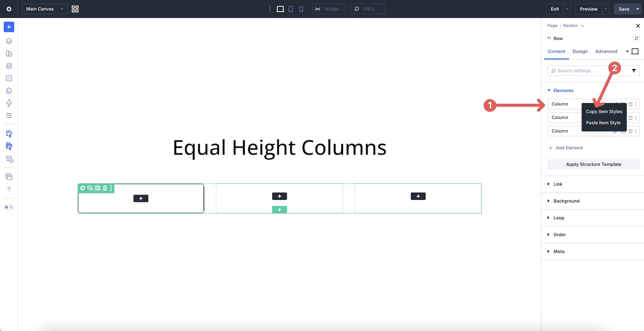The image size is (644, 331).
Task: Choose Copy Item Styles from menu
Action: 604,111
